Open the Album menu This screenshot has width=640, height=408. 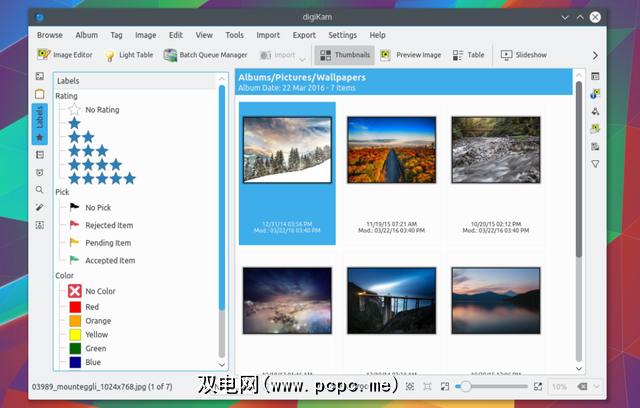point(87,35)
